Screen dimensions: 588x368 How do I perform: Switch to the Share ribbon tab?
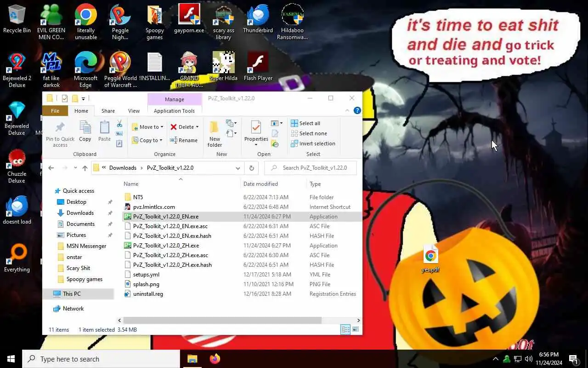[108, 111]
